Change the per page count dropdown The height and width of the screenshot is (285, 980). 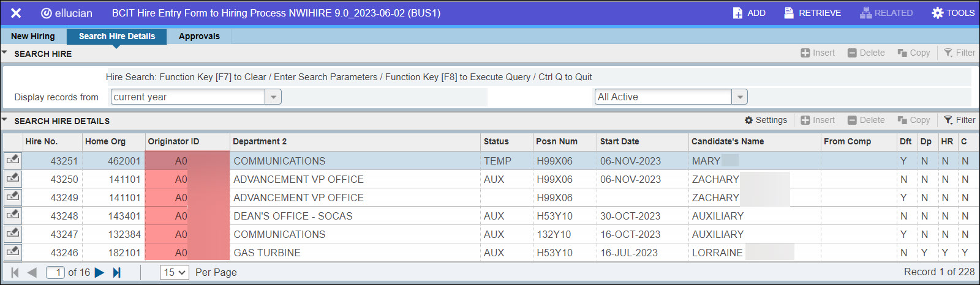point(175,273)
